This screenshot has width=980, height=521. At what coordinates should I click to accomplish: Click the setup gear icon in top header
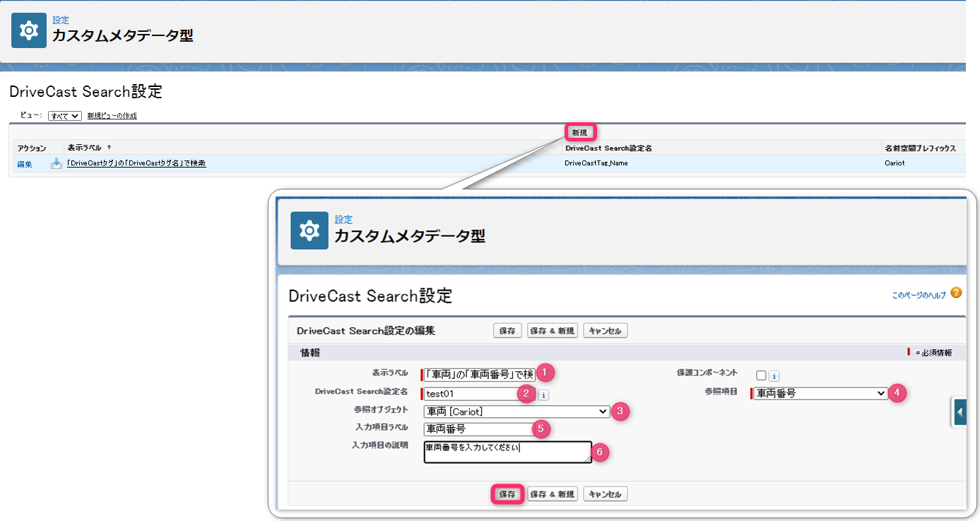click(x=29, y=30)
